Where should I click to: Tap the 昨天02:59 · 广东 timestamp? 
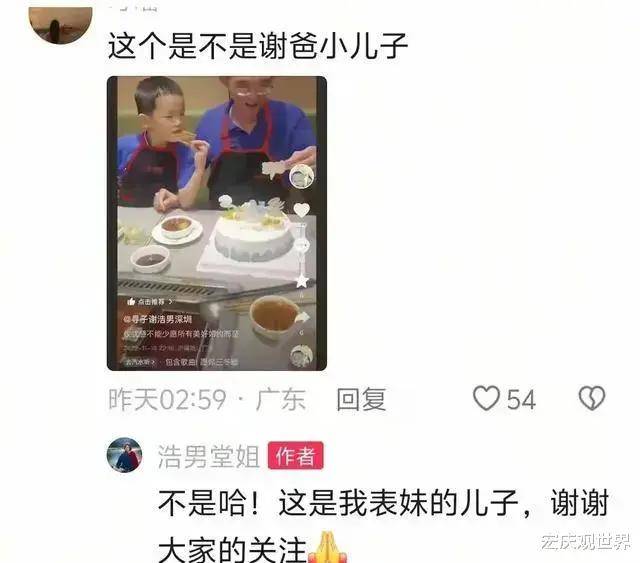207,399
